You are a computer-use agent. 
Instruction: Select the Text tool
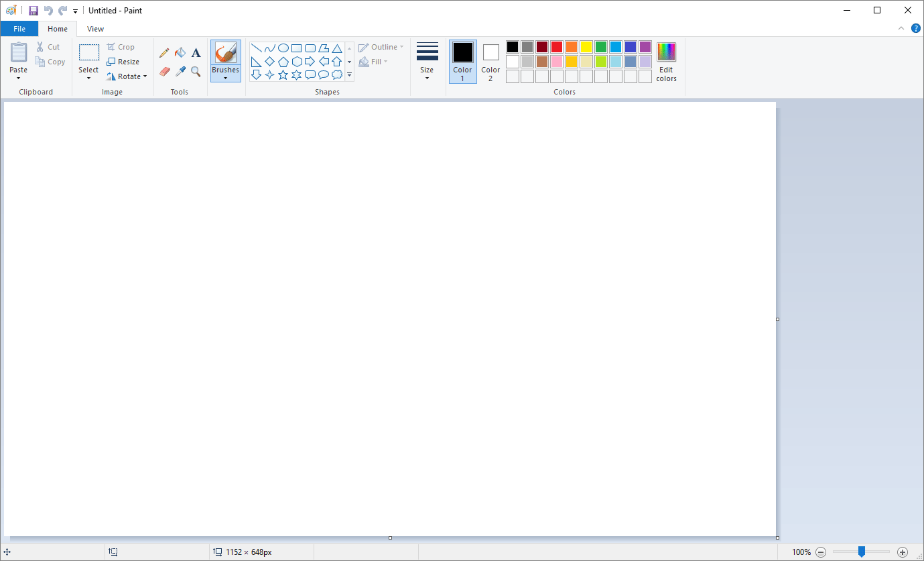point(196,52)
